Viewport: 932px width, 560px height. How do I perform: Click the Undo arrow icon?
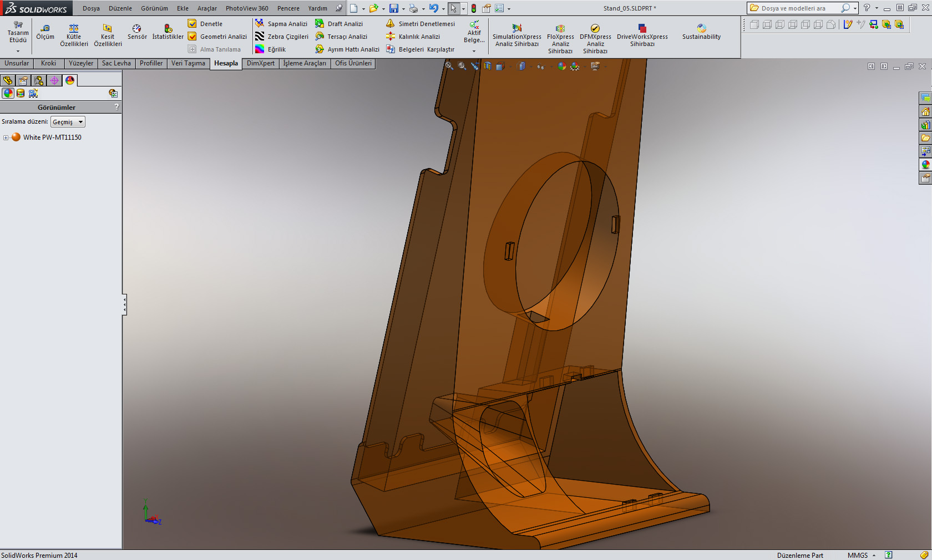[x=434, y=8]
